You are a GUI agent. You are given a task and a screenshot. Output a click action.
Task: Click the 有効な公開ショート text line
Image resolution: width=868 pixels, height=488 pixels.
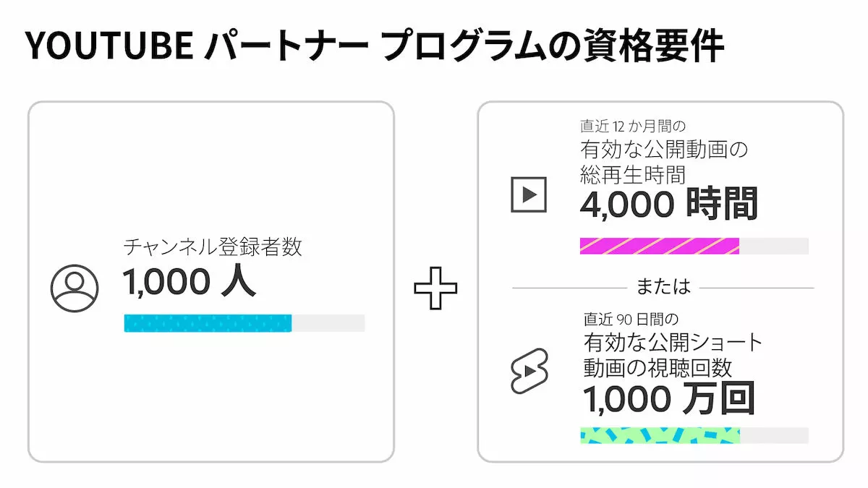click(673, 342)
